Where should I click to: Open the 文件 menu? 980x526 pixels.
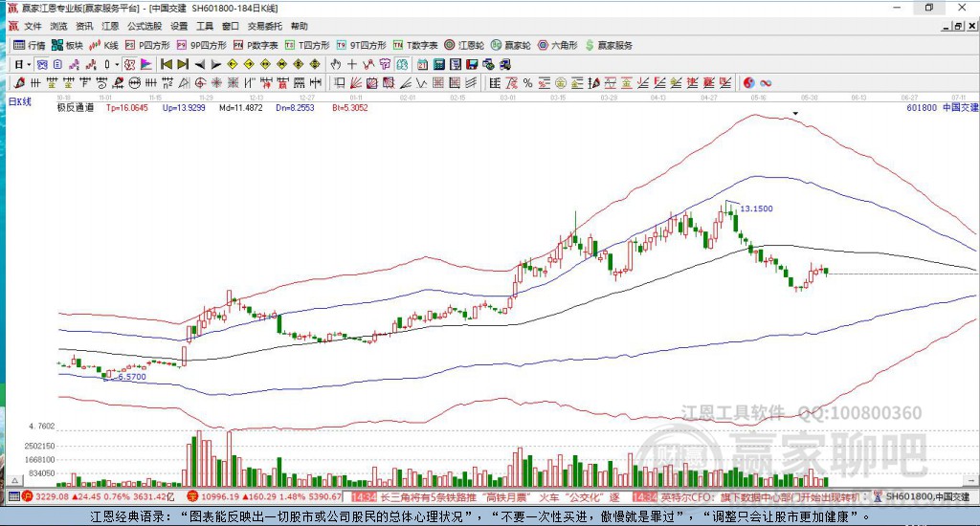click(33, 26)
